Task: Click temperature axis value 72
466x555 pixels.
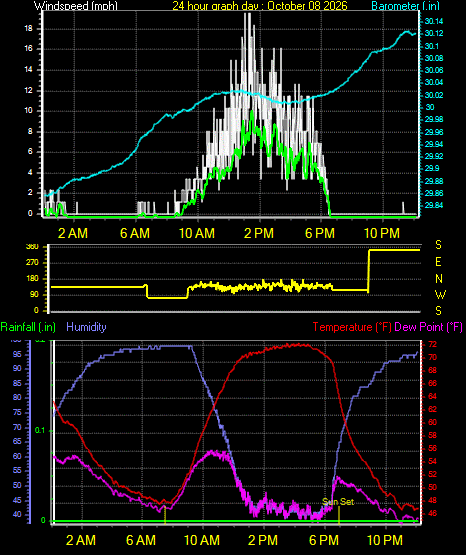Action: (432, 344)
